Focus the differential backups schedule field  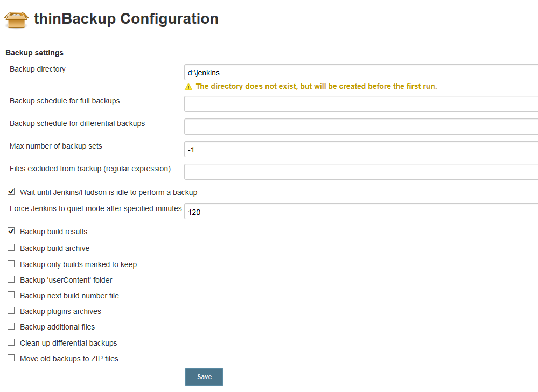(361, 127)
